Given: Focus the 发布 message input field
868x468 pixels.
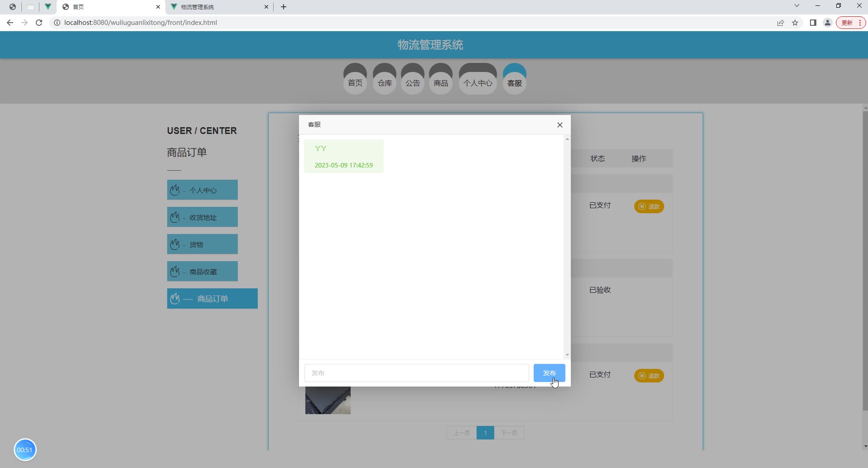Looking at the screenshot, I should [416, 373].
